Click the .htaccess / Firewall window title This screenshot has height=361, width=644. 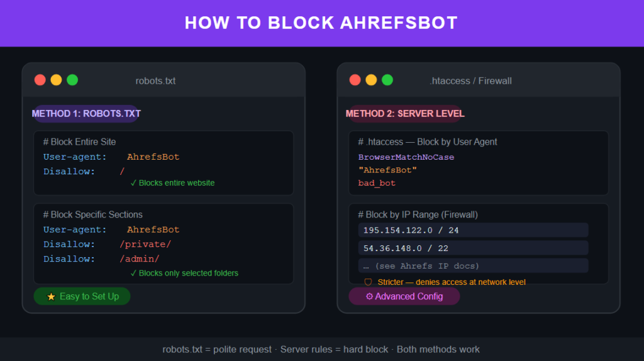click(470, 81)
